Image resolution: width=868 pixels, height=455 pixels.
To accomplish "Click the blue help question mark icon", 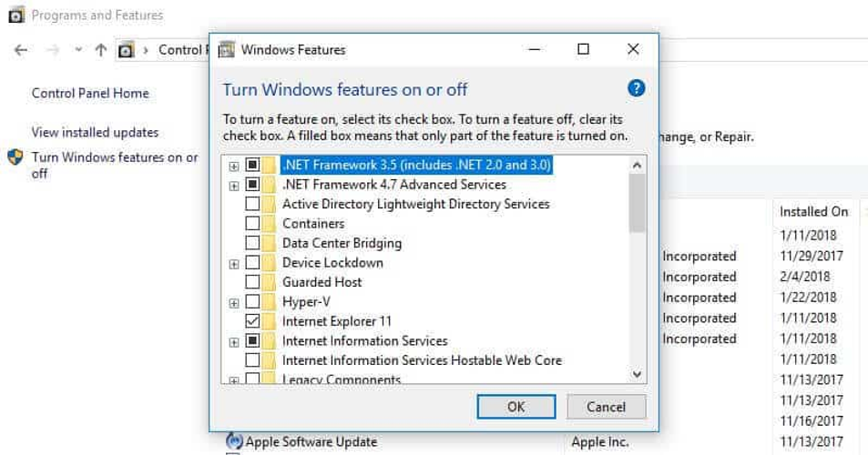I will (637, 88).
